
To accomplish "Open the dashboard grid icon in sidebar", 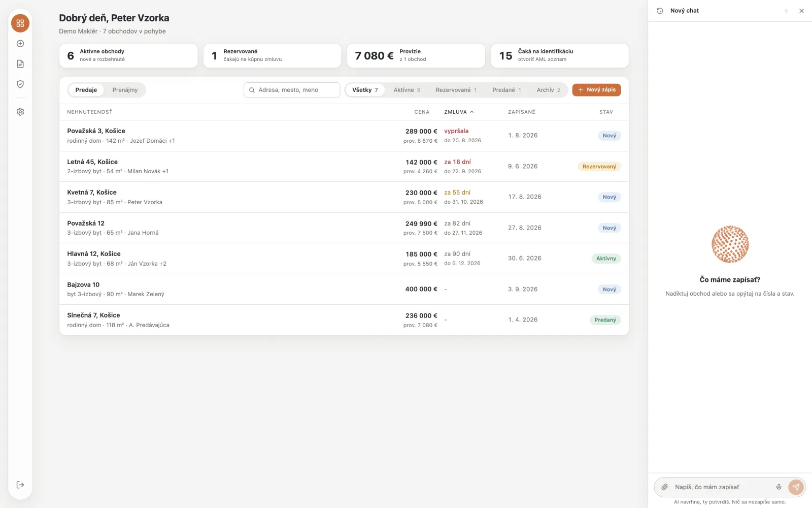I will [x=20, y=23].
